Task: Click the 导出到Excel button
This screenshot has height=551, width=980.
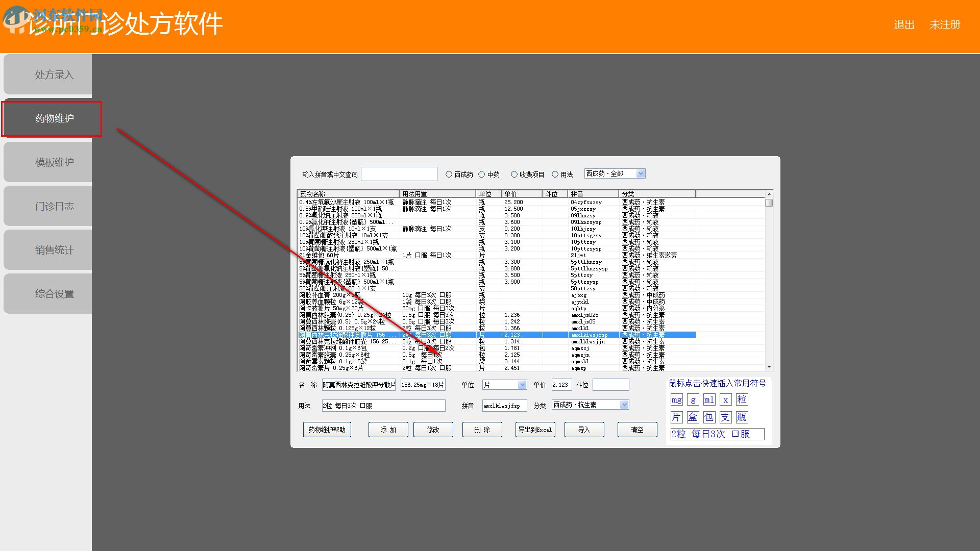Action: pyautogui.click(x=535, y=430)
